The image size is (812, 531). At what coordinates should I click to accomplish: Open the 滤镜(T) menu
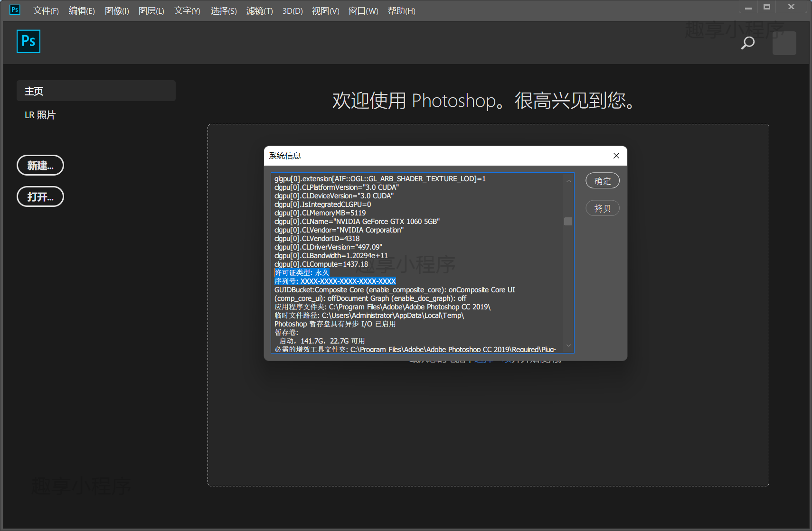click(260, 11)
